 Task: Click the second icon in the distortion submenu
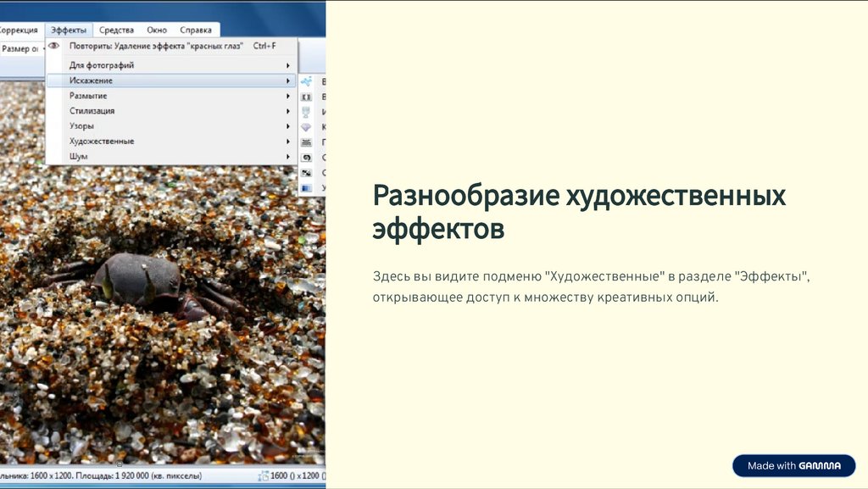306,97
